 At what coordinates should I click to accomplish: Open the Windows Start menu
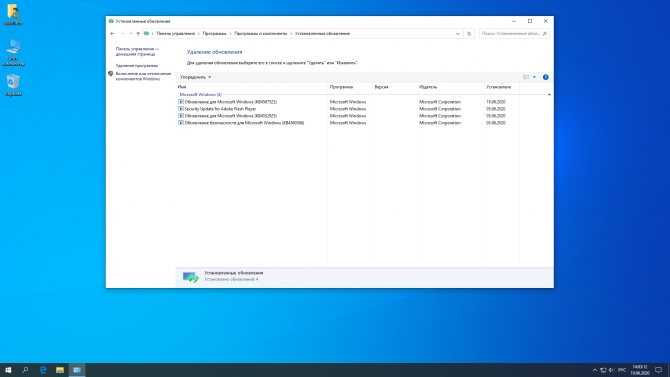pyautogui.click(x=8, y=370)
